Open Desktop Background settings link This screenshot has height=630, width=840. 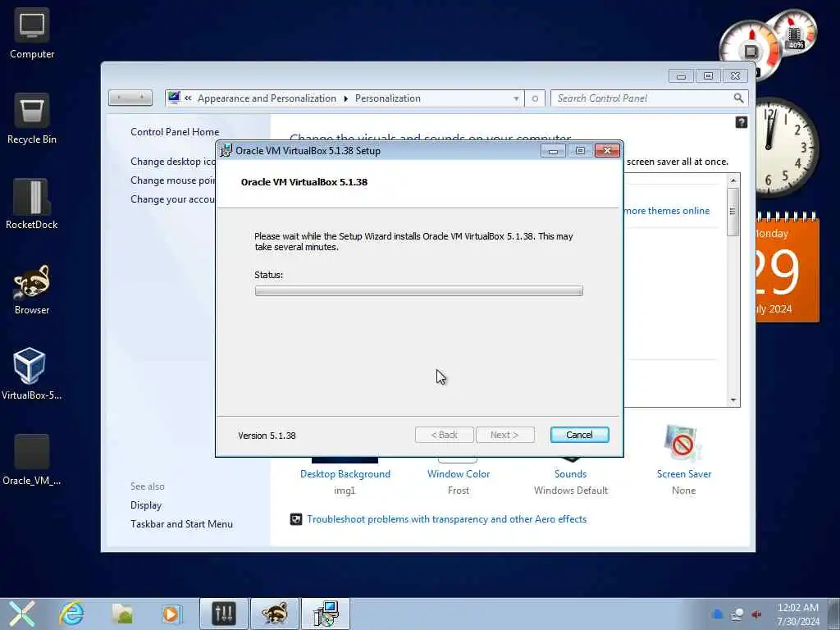[x=345, y=474]
